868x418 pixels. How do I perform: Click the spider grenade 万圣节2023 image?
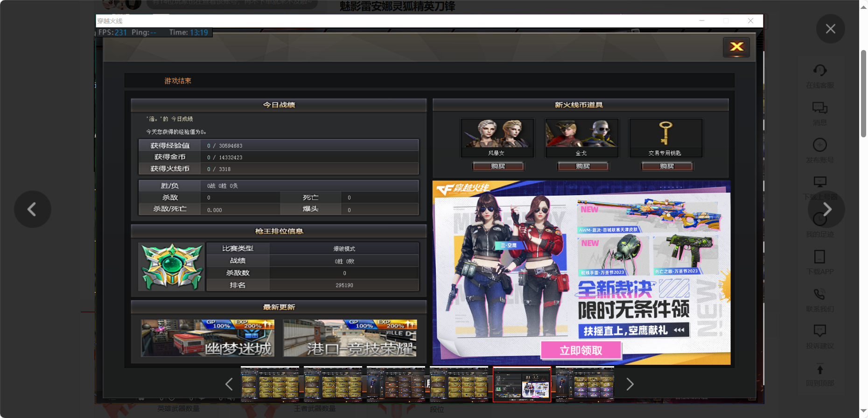613,255
